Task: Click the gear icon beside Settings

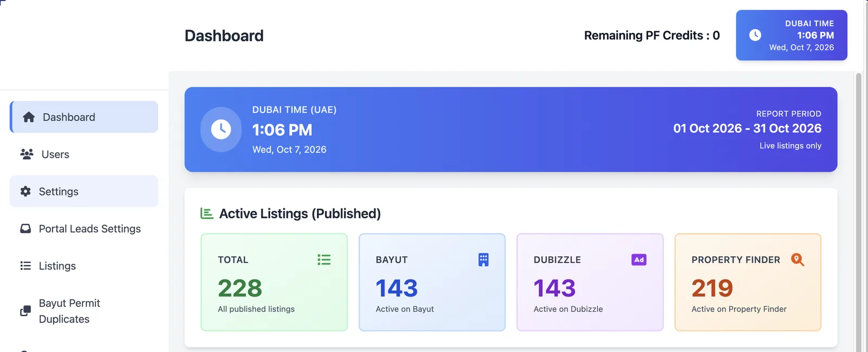Action: 25,191
